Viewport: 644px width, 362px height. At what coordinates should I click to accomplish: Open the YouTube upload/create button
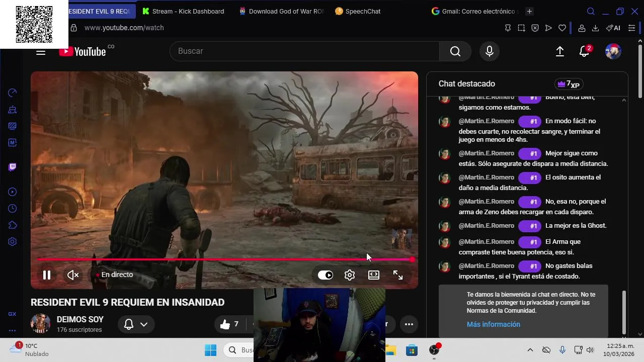click(560, 51)
